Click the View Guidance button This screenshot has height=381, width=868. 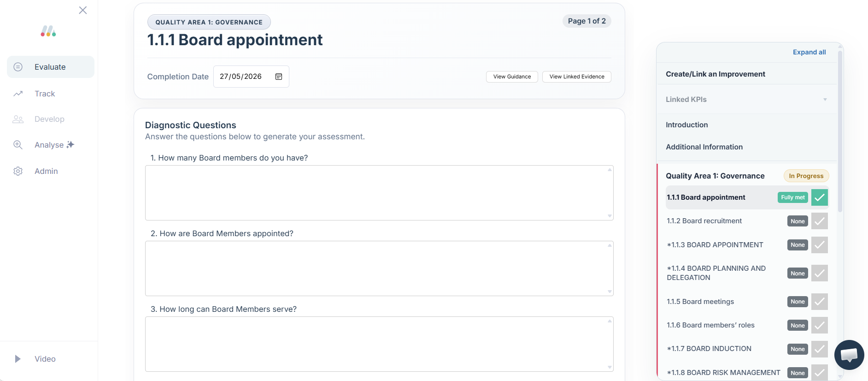pos(512,77)
